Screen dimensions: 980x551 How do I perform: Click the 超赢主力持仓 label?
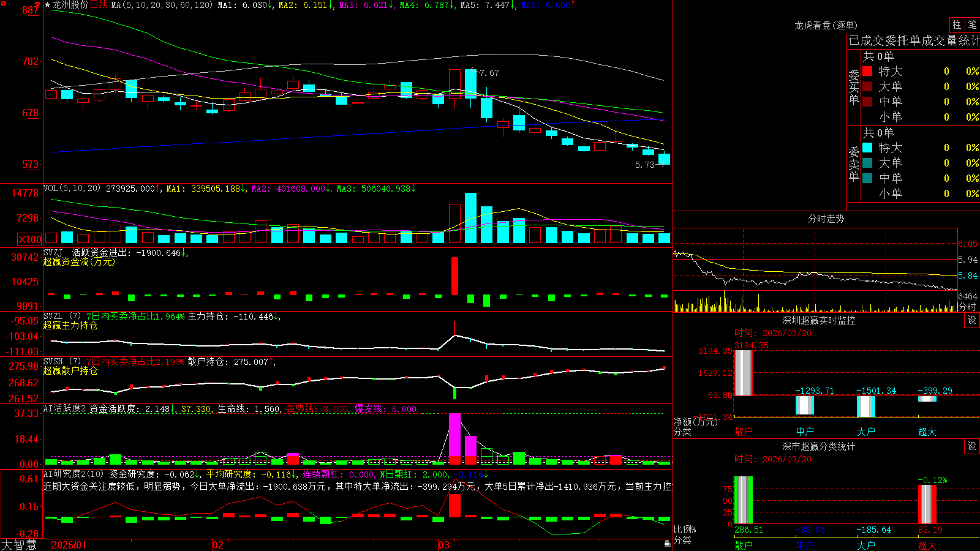(x=70, y=325)
